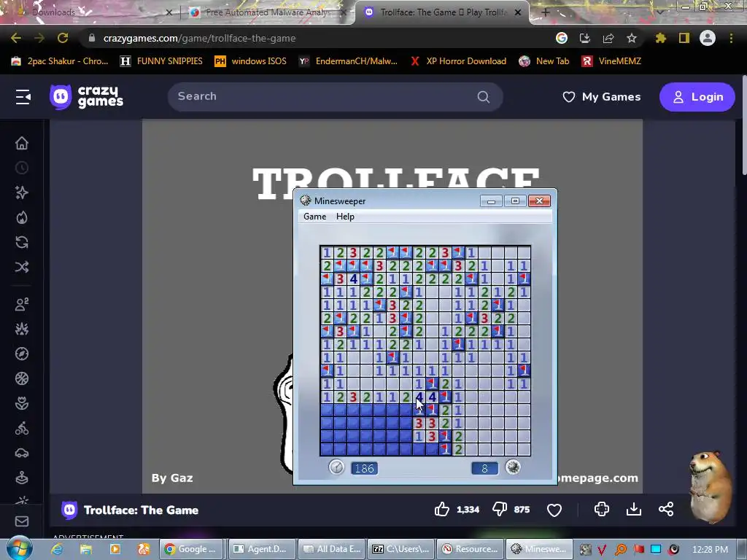The height and width of the screenshot is (560, 747).
Task: Switch to Free Automated Malware Analysis tab
Action: (267, 12)
